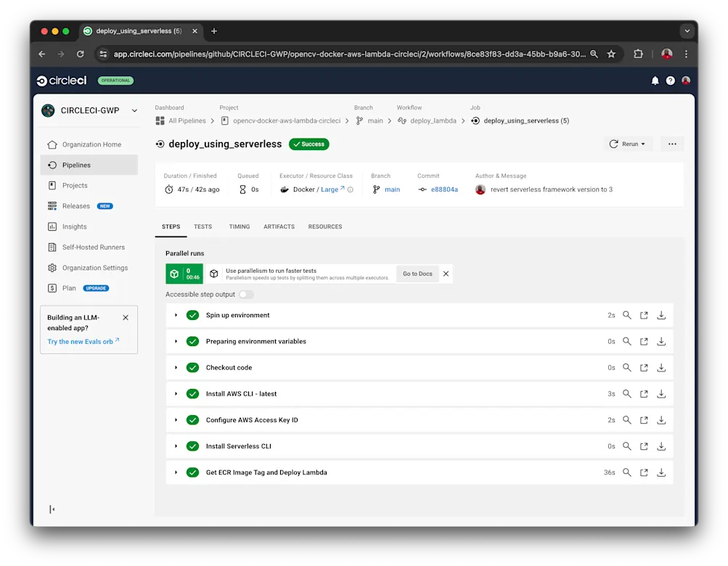Open Checkout code step in new tab
728x566 pixels.
pyautogui.click(x=643, y=367)
